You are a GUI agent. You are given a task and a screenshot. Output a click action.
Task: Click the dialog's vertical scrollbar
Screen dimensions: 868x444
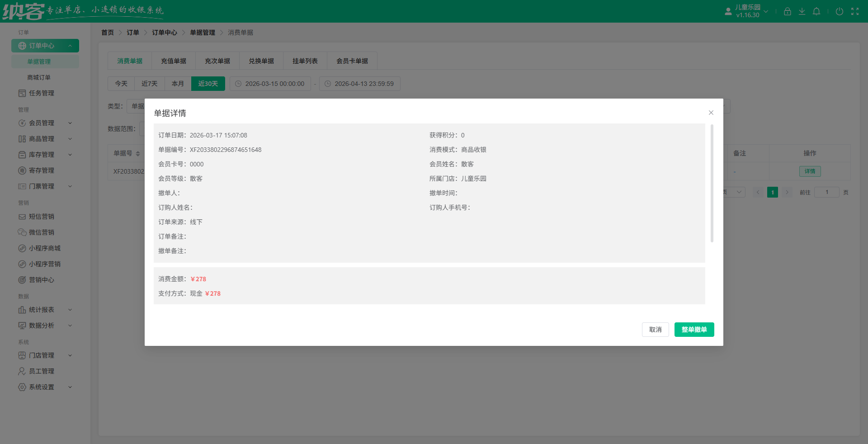tap(712, 183)
